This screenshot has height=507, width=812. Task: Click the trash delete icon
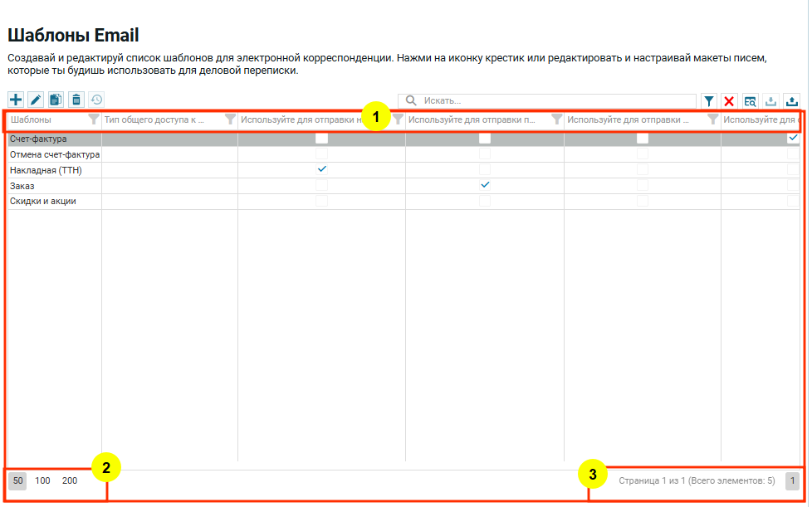click(76, 100)
